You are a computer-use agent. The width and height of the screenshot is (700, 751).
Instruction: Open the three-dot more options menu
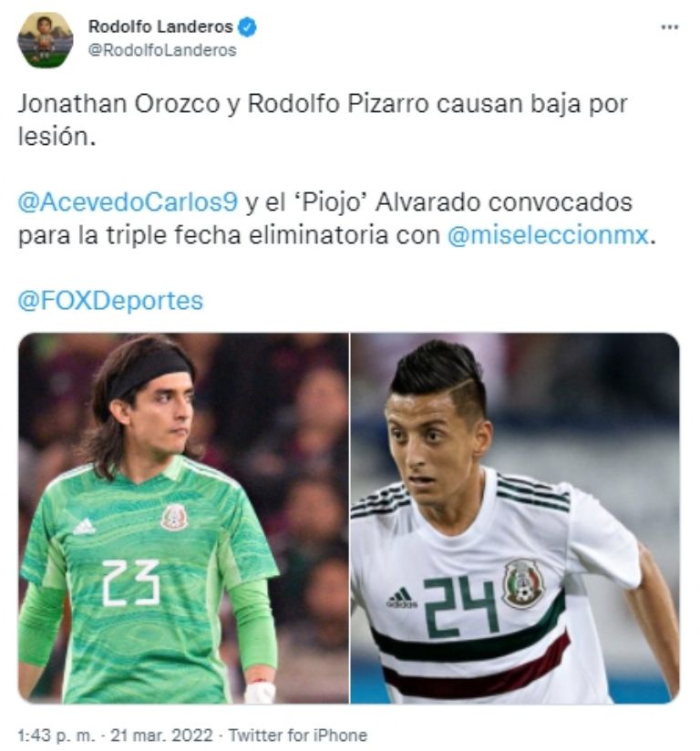(x=669, y=26)
